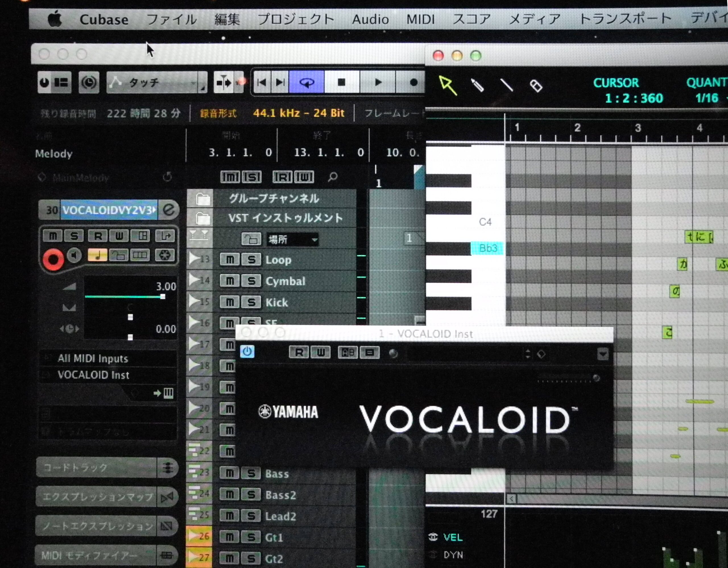728x568 pixels.
Task: Click the freeze snowflake icon in inspector
Action: [x=165, y=256]
